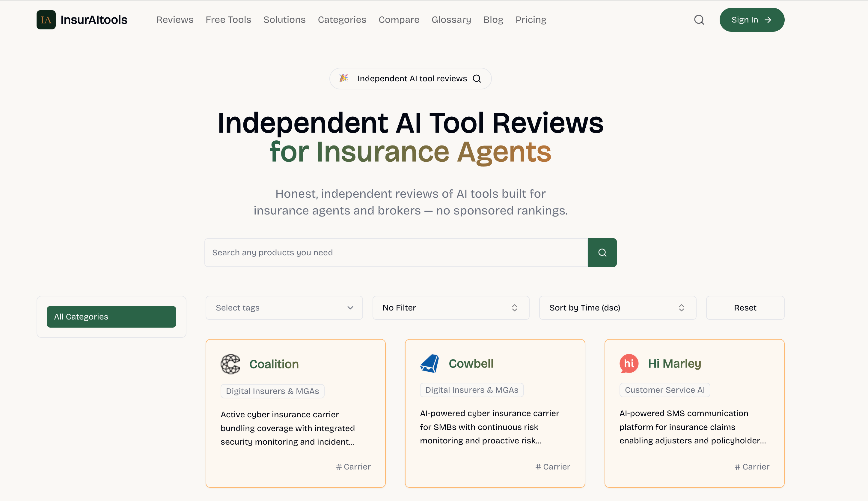Click the chevron on Select tags

pyautogui.click(x=350, y=307)
